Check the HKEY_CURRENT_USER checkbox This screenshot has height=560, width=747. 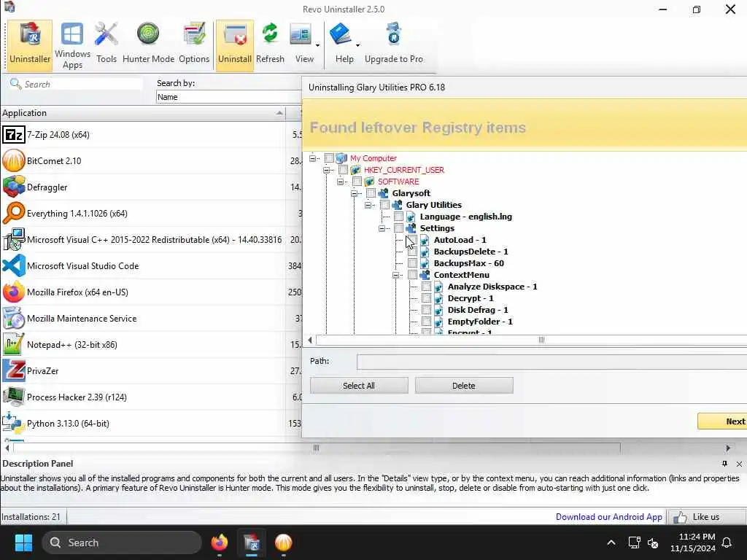[343, 169]
